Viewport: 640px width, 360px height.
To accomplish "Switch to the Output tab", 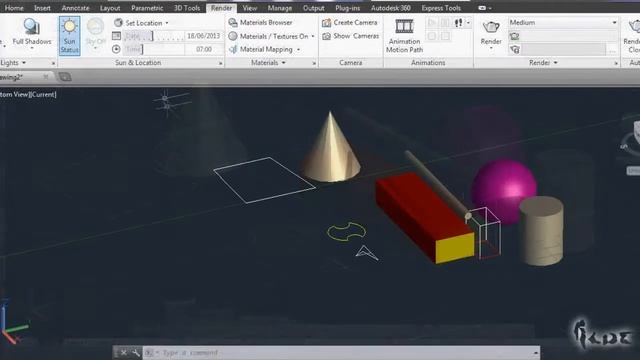I will click(x=313, y=8).
